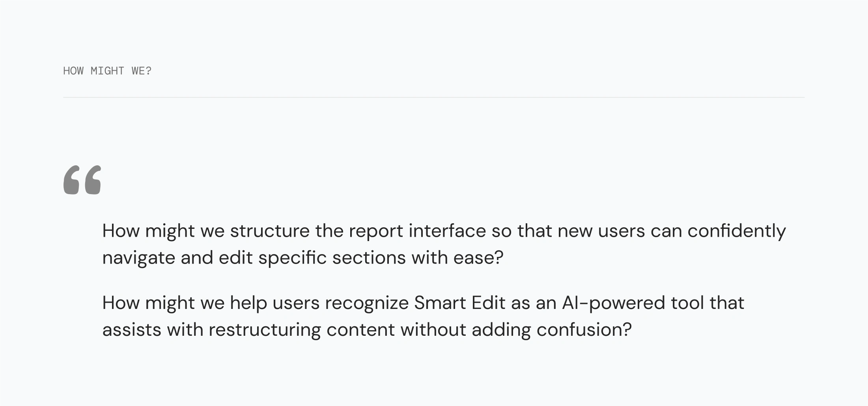
Task: Click the word "structure" in the first question
Action: (270, 231)
